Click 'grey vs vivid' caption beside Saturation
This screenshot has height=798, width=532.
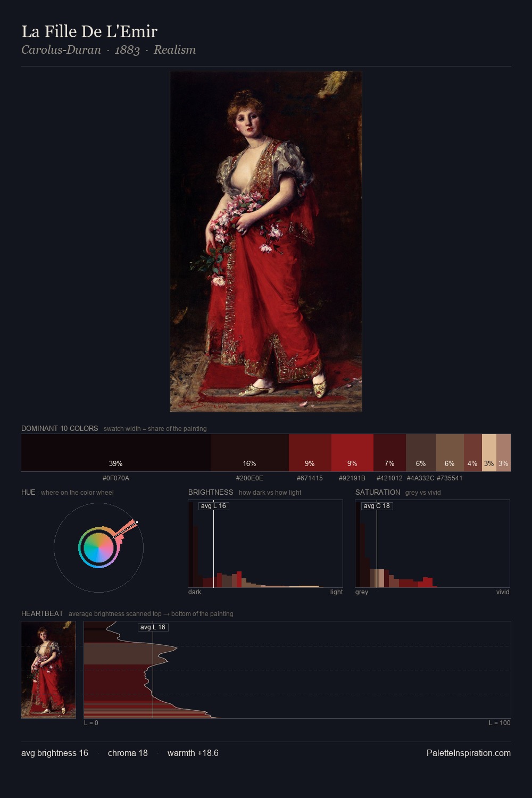point(423,493)
